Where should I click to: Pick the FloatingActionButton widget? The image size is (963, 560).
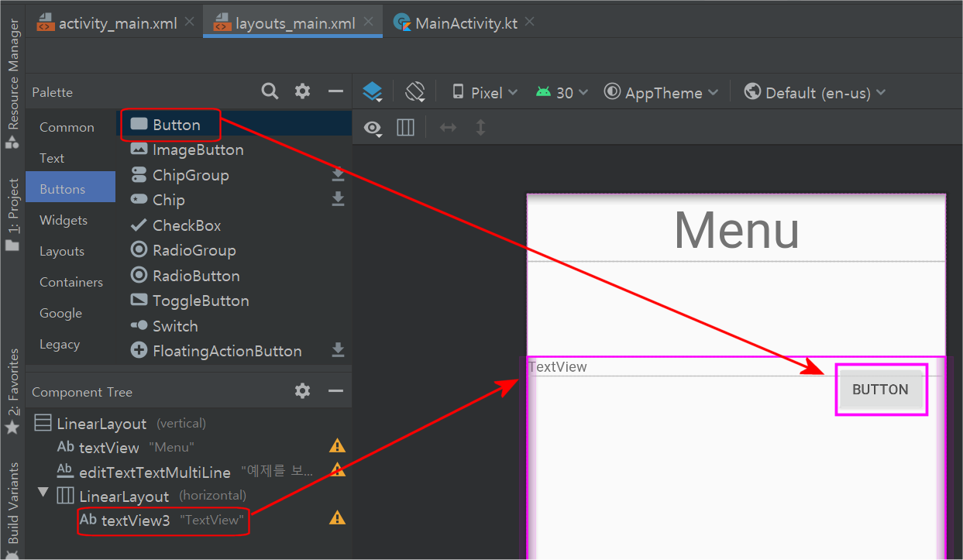234,351
